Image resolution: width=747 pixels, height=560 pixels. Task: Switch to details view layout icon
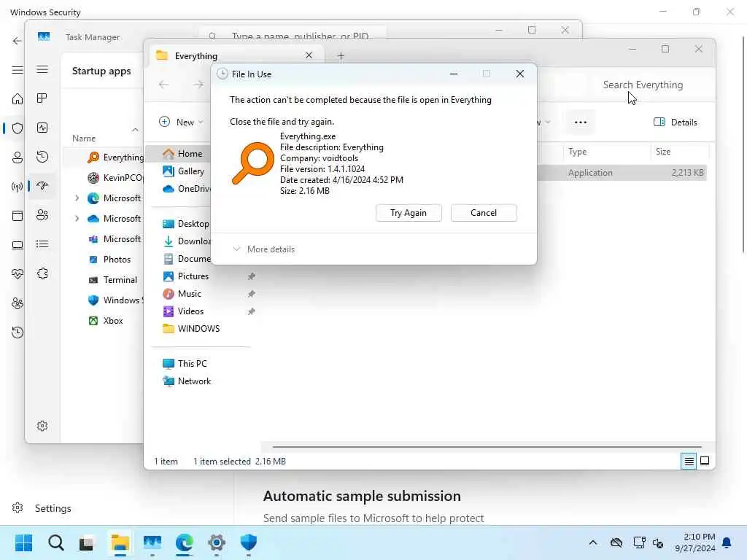click(689, 461)
